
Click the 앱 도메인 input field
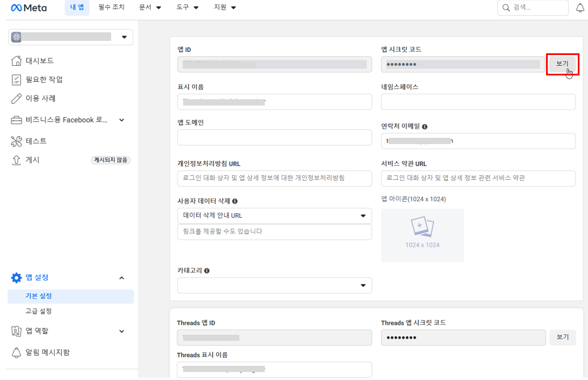(x=274, y=138)
